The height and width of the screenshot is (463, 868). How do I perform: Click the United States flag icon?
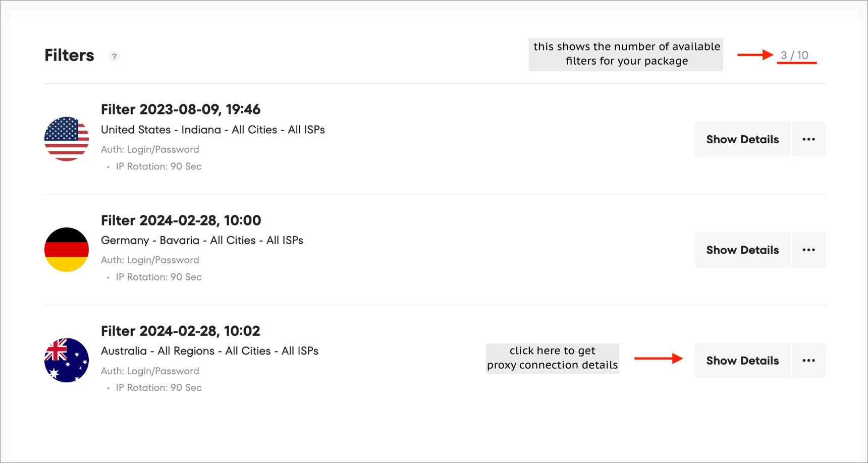coord(67,139)
